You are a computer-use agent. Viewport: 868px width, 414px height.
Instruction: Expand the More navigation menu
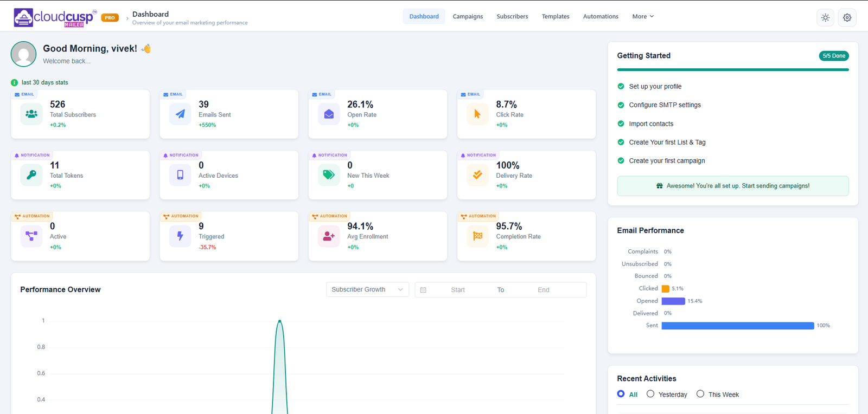pos(643,16)
